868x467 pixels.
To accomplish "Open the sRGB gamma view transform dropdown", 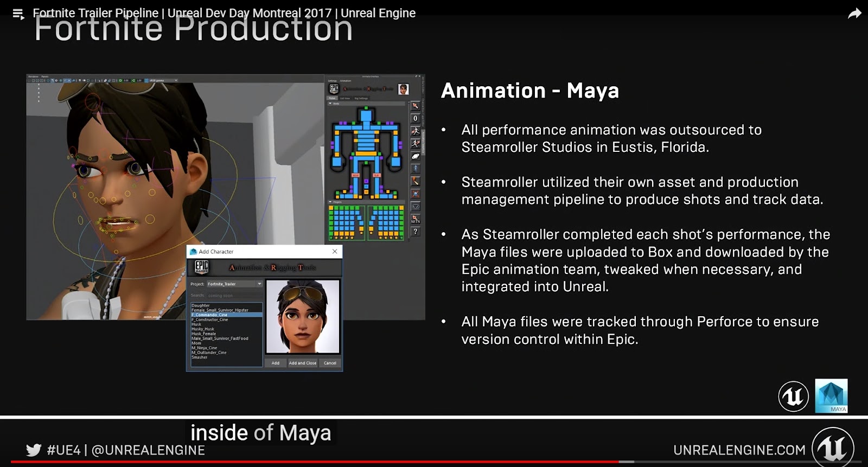I will [x=163, y=80].
